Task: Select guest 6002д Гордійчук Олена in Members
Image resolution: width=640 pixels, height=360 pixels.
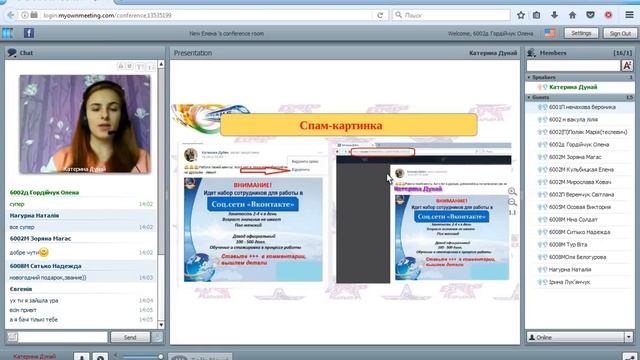Action: [580, 144]
